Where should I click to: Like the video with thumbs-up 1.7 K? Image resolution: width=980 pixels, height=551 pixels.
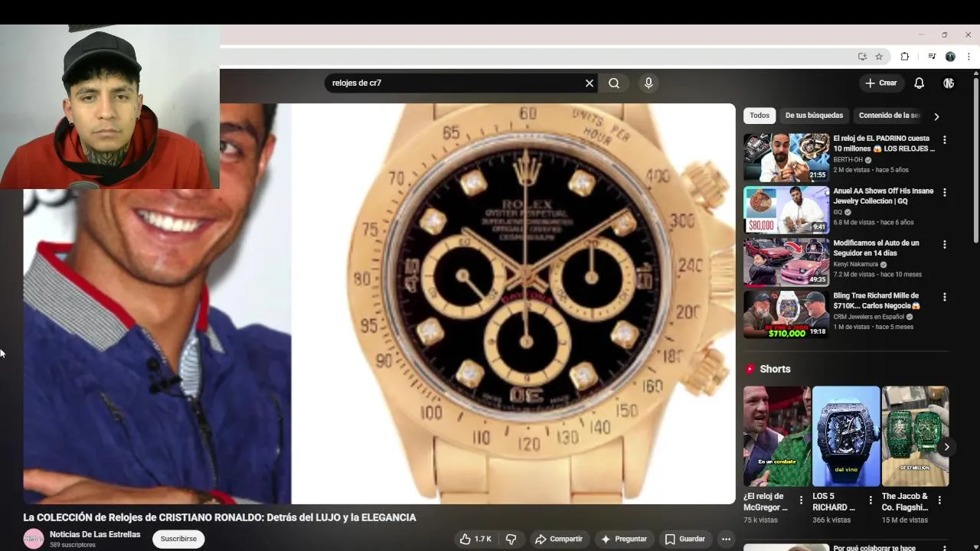click(475, 539)
